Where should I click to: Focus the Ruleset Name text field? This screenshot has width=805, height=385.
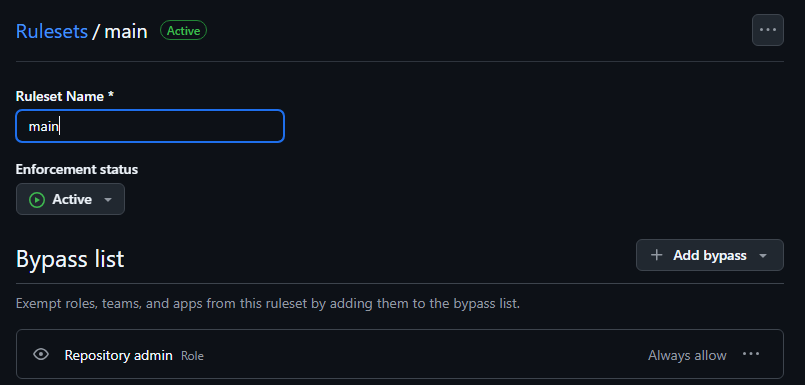click(150, 126)
